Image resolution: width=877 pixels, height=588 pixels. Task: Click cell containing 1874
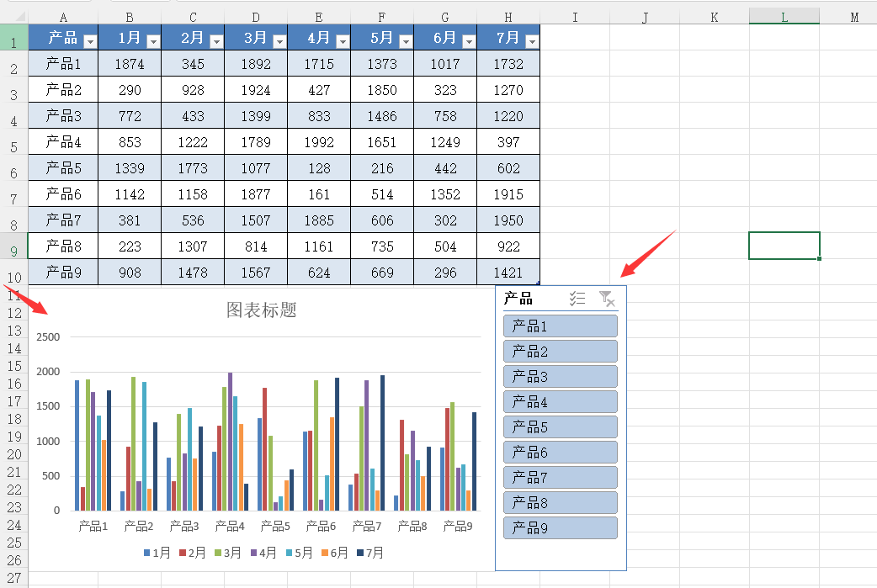click(x=130, y=64)
